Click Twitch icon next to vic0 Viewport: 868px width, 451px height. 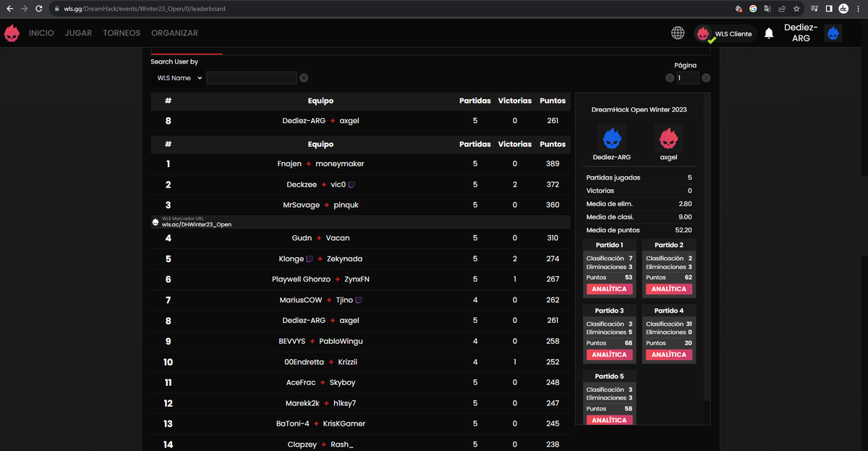coord(352,185)
